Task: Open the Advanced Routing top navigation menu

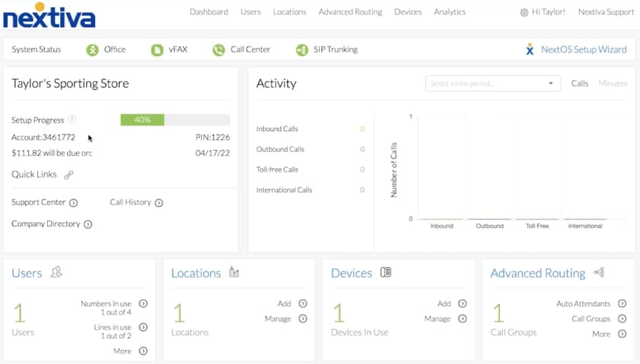Action: (x=350, y=12)
